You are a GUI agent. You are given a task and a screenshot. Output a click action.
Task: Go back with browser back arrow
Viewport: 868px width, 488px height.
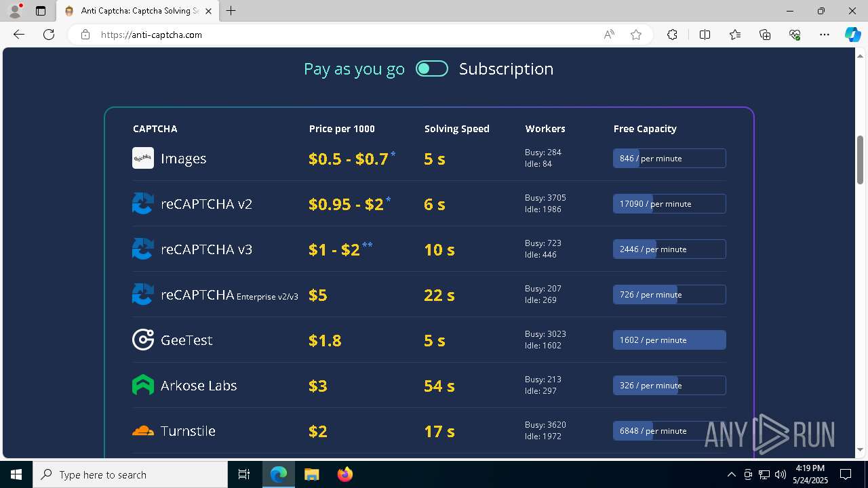[19, 35]
